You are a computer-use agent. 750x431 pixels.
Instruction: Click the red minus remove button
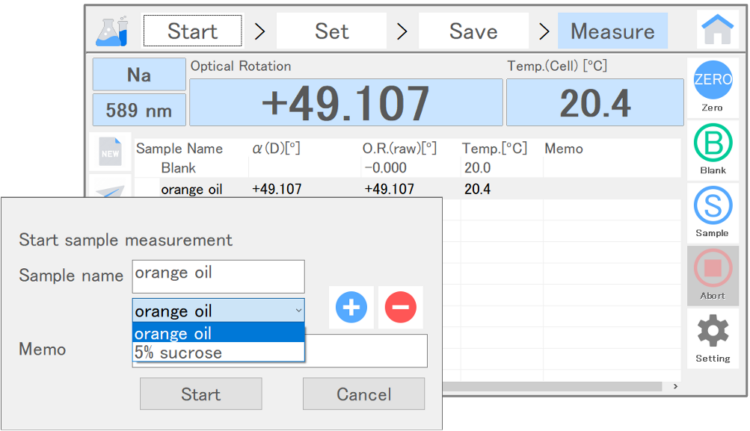pyautogui.click(x=400, y=307)
